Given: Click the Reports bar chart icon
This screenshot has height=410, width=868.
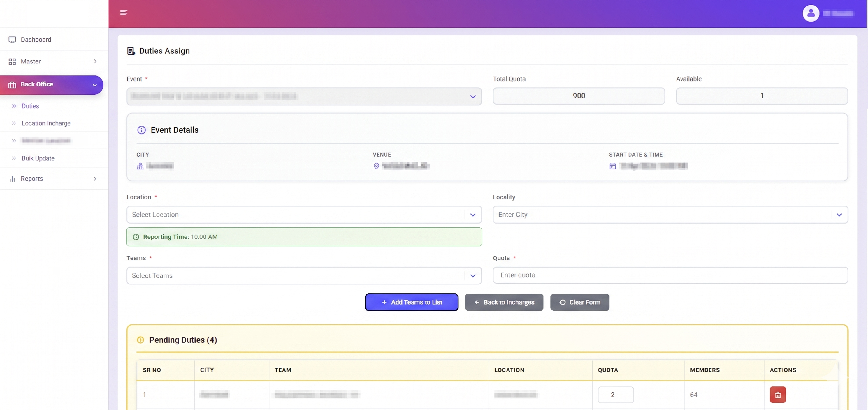Looking at the screenshot, I should tap(12, 179).
